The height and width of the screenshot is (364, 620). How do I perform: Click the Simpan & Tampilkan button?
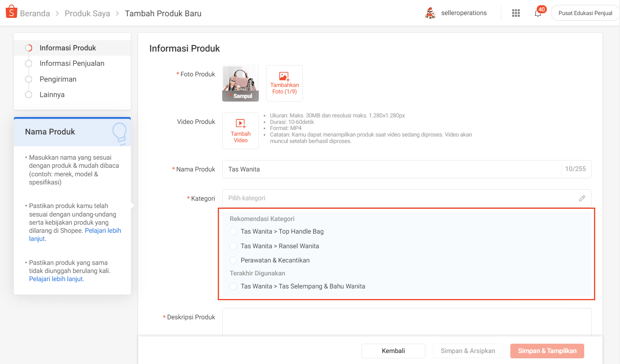pos(547,351)
